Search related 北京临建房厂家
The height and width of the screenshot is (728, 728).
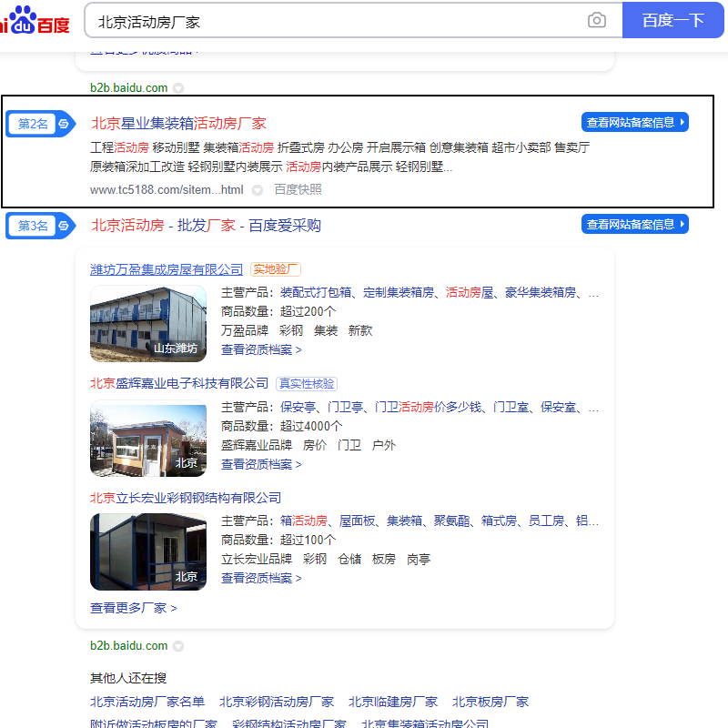click(x=393, y=702)
